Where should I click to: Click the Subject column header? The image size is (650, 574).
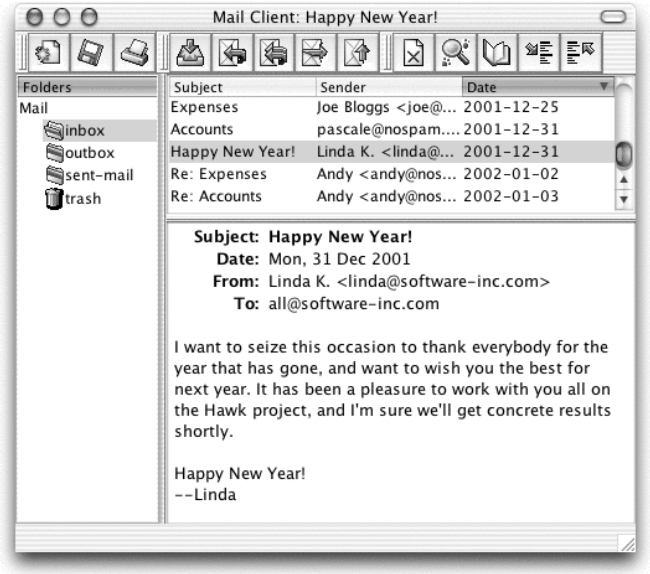pyautogui.click(x=241, y=88)
